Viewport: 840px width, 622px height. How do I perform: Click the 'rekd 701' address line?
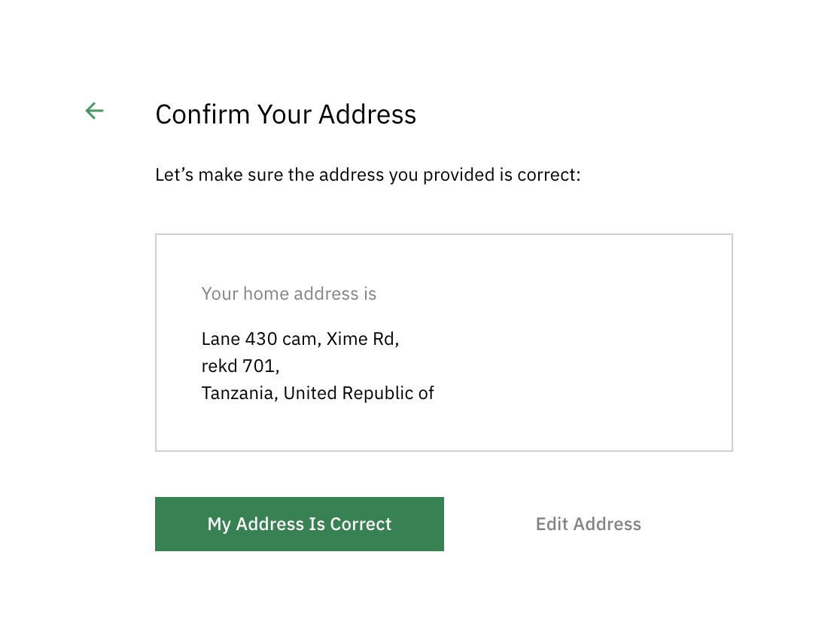238,366
